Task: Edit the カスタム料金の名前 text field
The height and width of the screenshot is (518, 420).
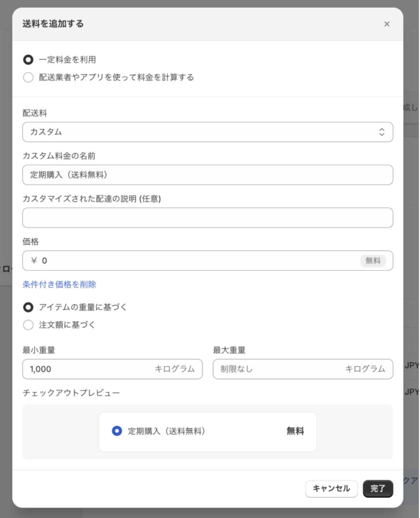Action: pos(207,175)
